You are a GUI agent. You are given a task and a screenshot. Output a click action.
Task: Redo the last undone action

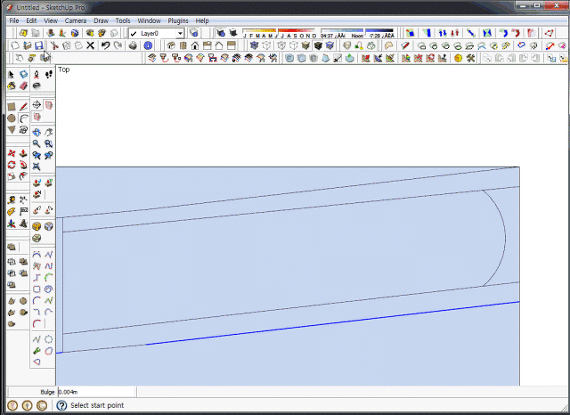point(118,45)
